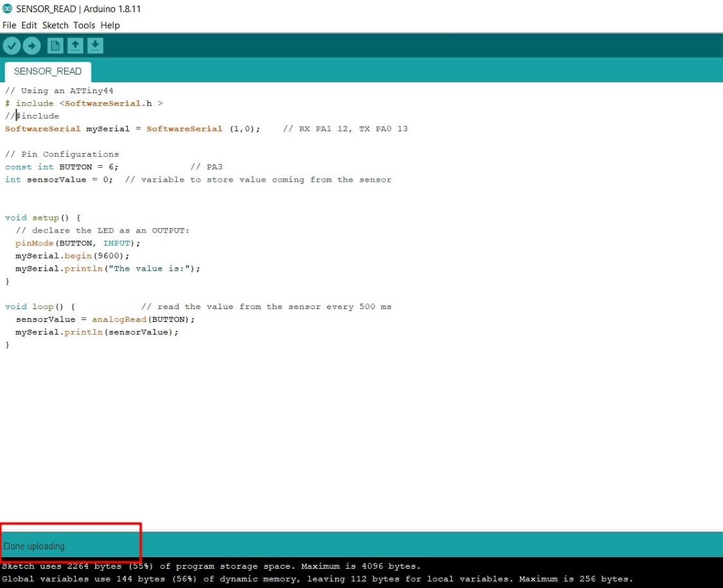This screenshot has width=723, height=588.
Task: Open a sketch using the Open arrow-up icon
Action: (75, 46)
